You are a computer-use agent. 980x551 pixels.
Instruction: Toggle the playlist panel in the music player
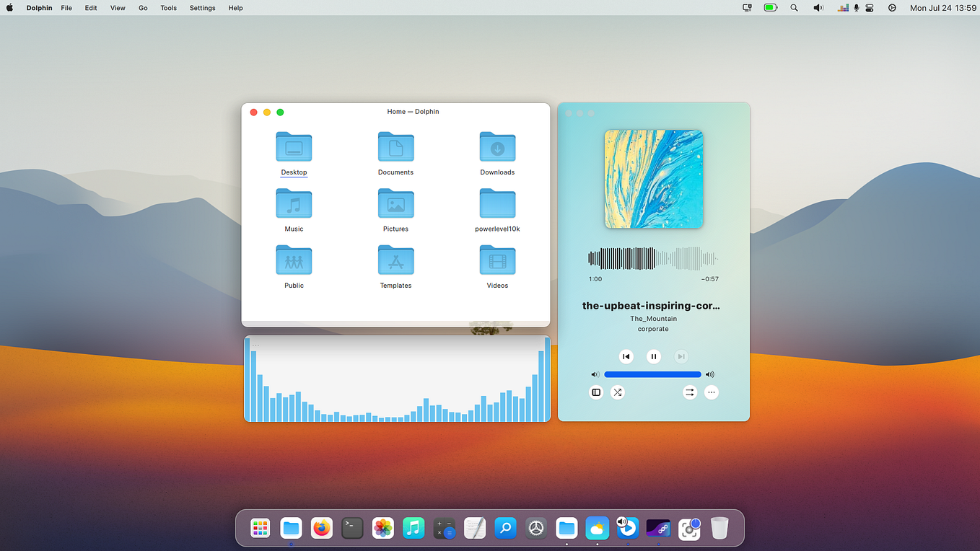point(595,392)
